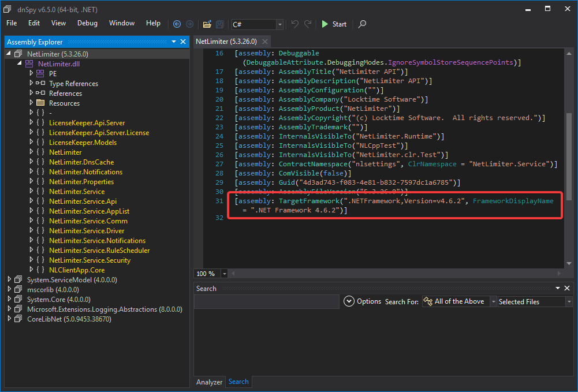Viewport: 578px width, 392px height.
Task: Click the Navigate Backward arrow icon
Action: pyautogui.click(x=177, y=24)
